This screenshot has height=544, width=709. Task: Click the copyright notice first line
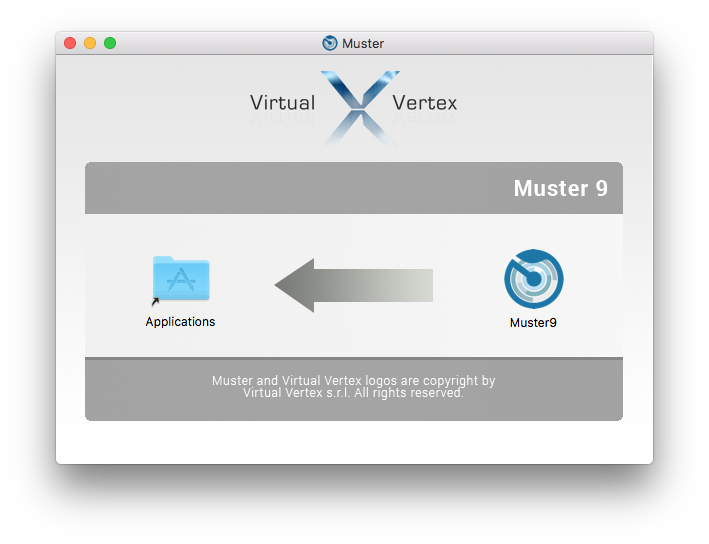tap(353, 380)
